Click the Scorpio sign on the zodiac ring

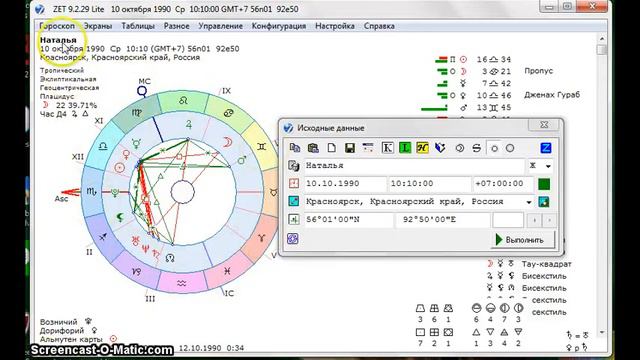91,191
